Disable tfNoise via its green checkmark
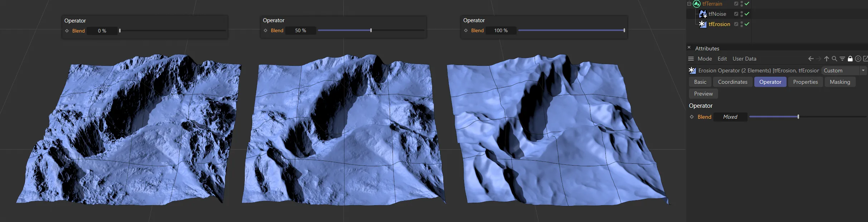The width and height of the screenshot is (868, 222). (x=747, y=14)
